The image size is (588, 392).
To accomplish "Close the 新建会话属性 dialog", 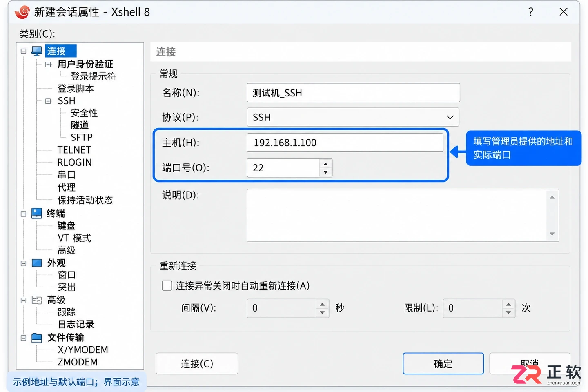I will (563, 12).
